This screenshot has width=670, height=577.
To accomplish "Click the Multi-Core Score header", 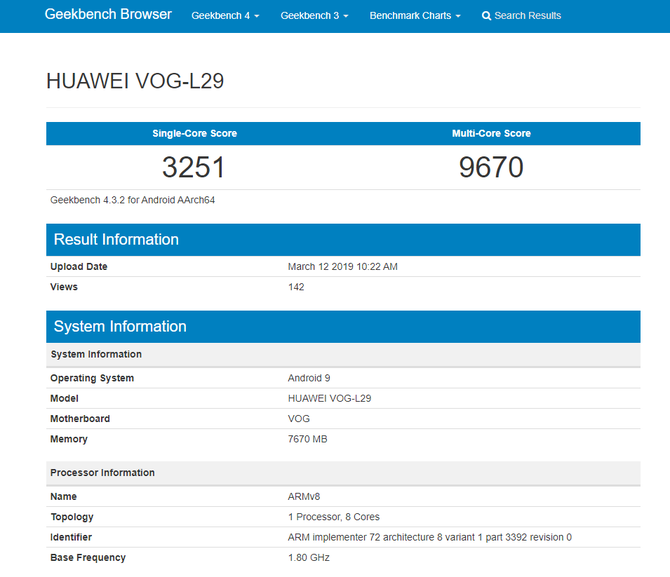I will 491,133.
